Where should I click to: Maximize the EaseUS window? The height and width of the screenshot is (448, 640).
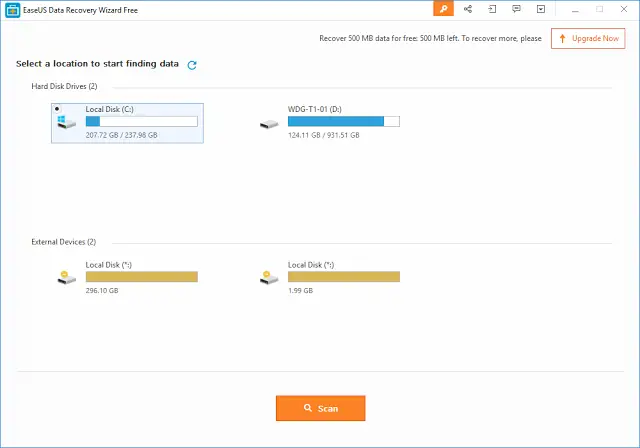(x=599, y=9)
